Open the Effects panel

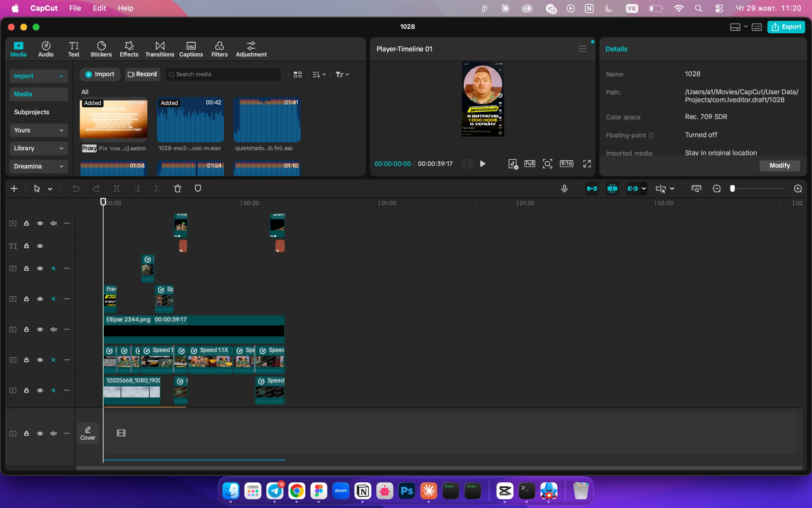[129, 49]
